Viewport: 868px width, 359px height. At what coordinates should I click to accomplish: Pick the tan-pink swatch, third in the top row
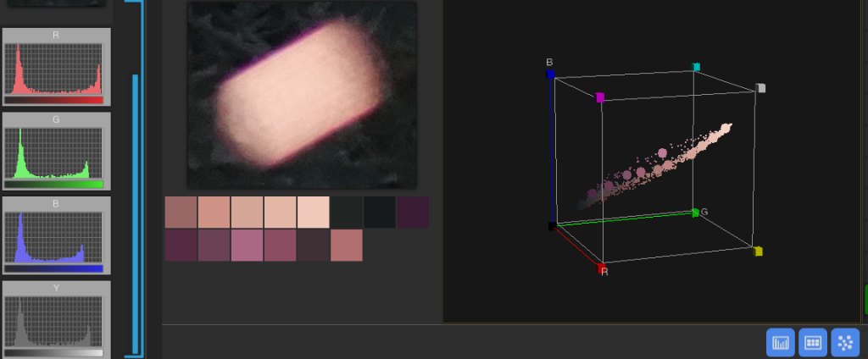tap(248, 212)
